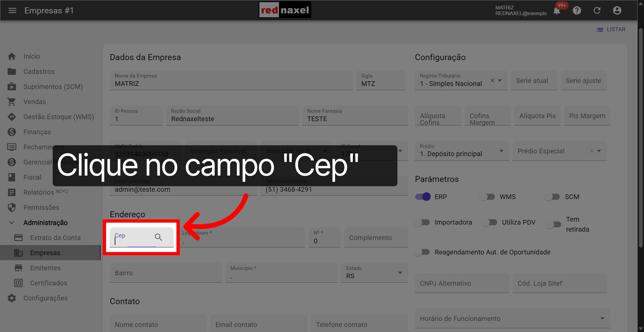Search the Cep with the magnifier icon
Image resolution: width=644 pixels, height=332 pixels.
tap(158, 237)
